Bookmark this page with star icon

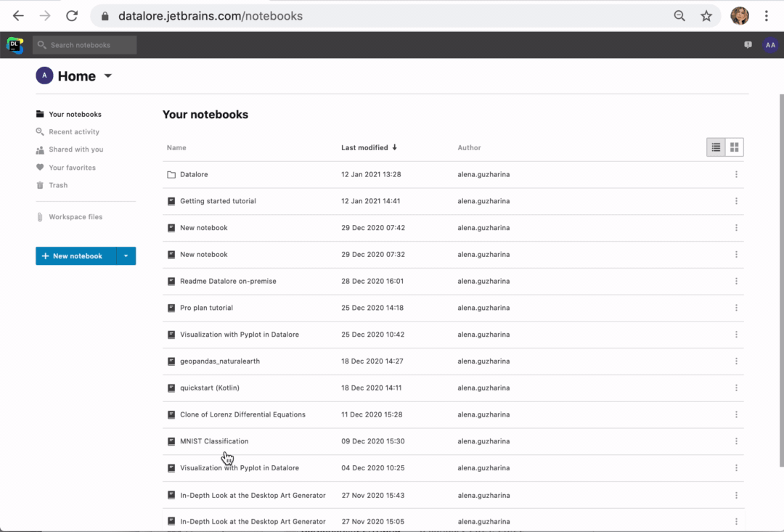[x=706, y=16]
